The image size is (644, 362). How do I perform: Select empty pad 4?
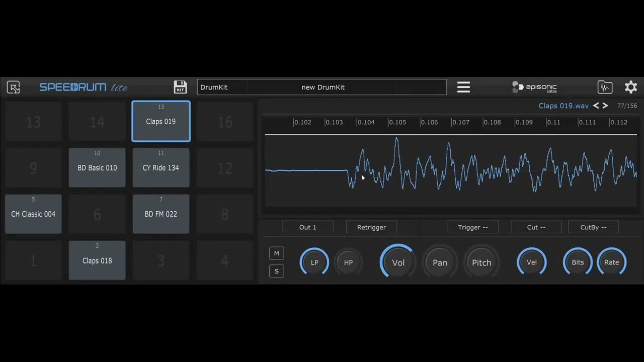point(225,260)
